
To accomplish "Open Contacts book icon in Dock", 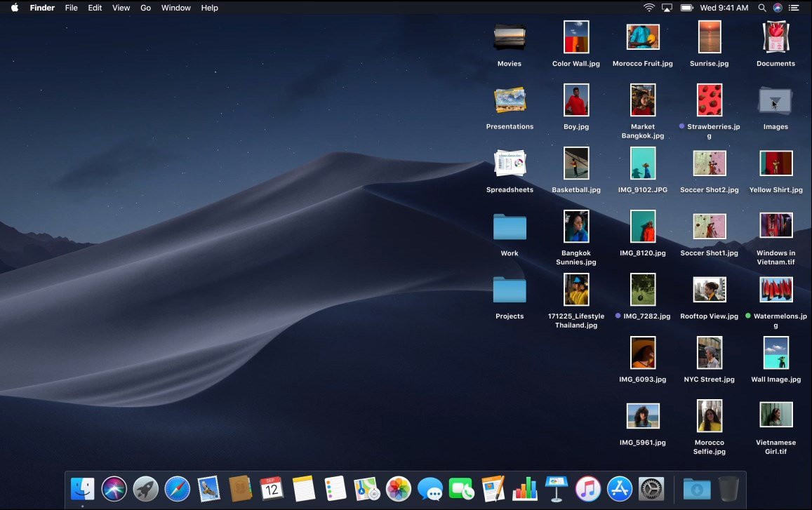I will click(240, 489).
